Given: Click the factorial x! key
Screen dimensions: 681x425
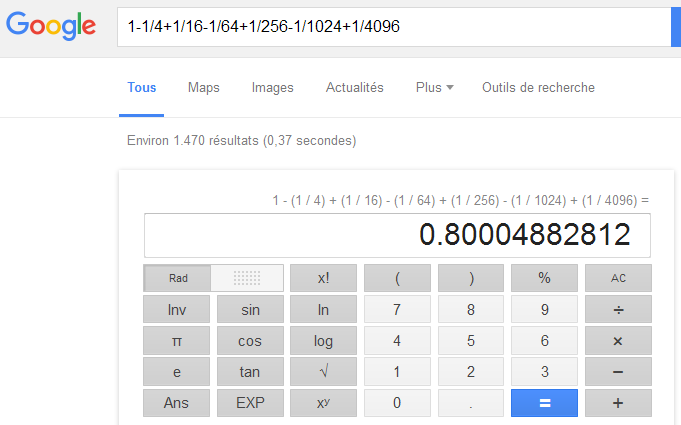Looking at the screenshot, I should pyautogui.click(x=323, y=278).
